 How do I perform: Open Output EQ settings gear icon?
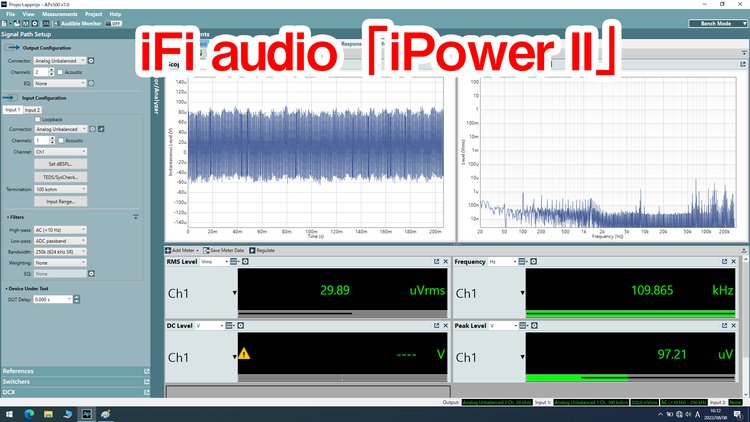pos(91,83)
